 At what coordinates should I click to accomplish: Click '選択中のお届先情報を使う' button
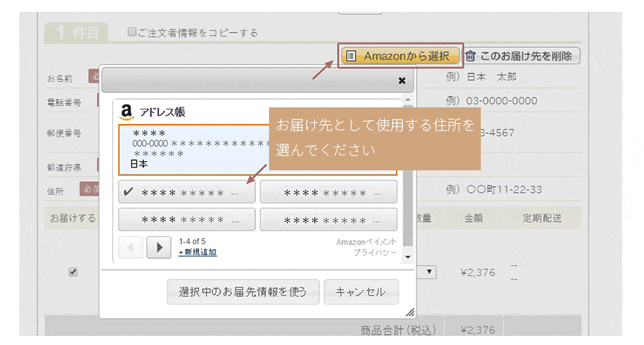click(x=243, y=291)
